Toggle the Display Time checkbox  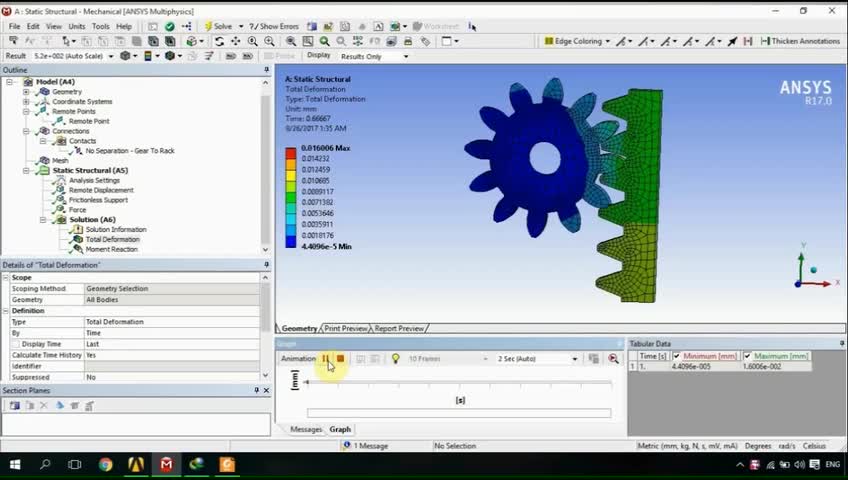pos(16,344)
